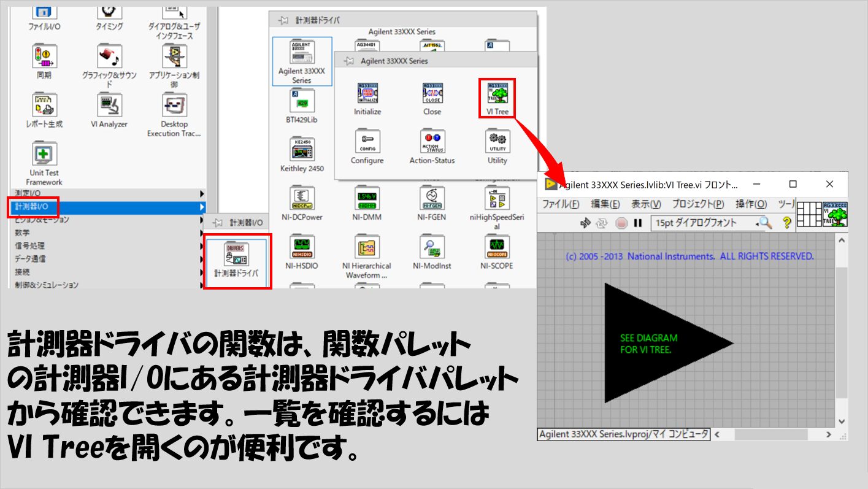Viewport: 868px width, 489px height.
Task: Click the connector pane grid
Action: (809, 214)
